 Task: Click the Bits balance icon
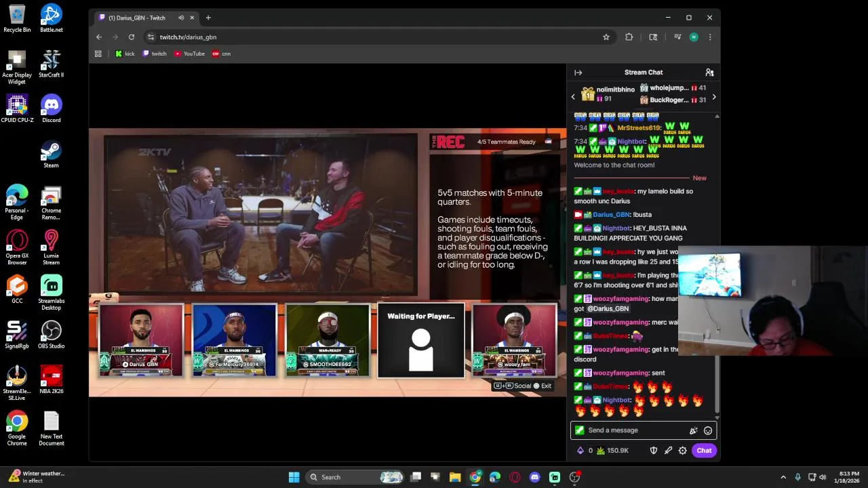pos(580,451)
